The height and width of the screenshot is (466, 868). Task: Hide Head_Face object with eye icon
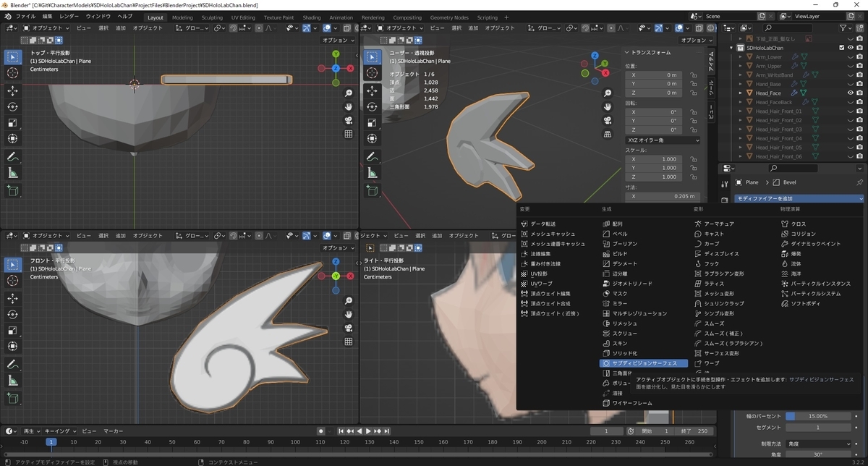[850, 93]
